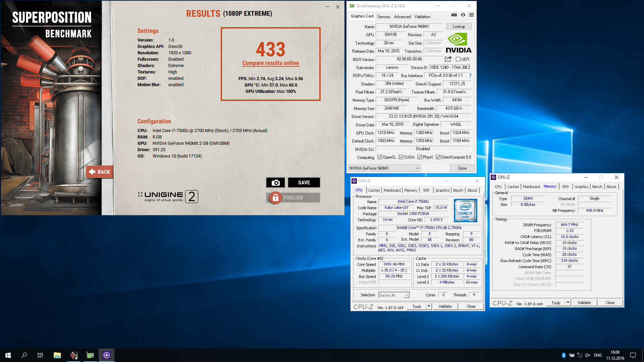Click the Core Speed value 3491.46 MHz
This screenshot has height=362, width=644.
click(x=394, y=264)
